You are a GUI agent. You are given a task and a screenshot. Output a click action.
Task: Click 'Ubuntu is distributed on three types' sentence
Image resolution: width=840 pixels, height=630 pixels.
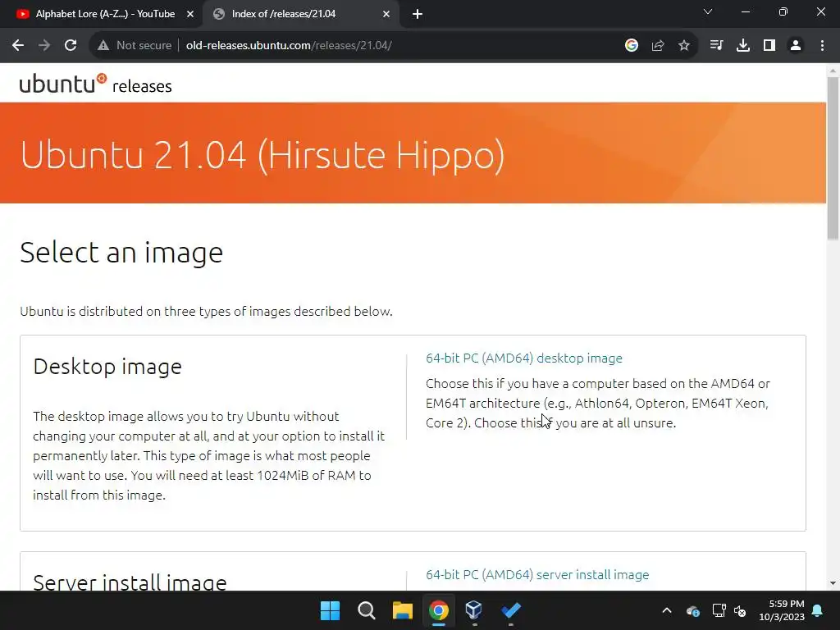coord(206,311)
